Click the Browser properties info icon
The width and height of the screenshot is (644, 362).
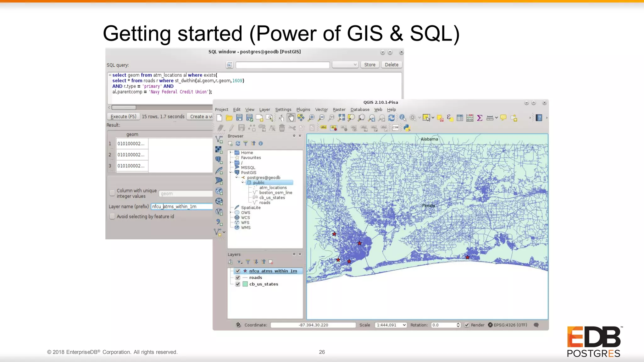pos(261,144)
